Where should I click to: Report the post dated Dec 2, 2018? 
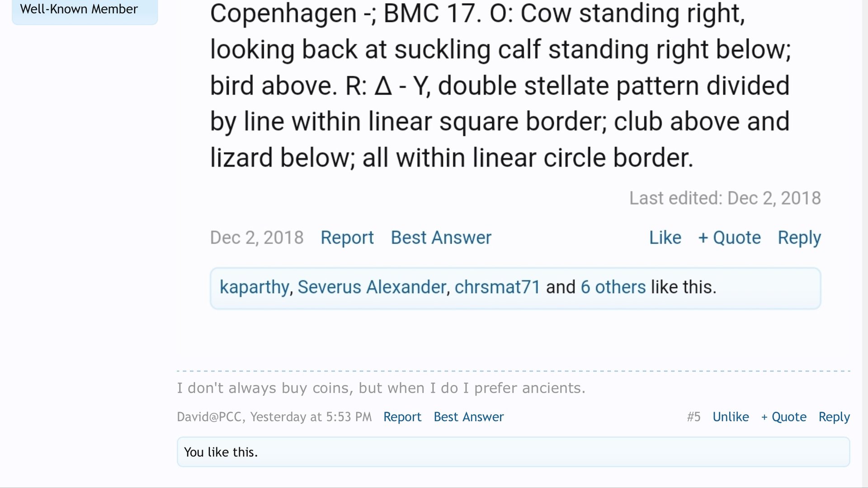point(347,238)
